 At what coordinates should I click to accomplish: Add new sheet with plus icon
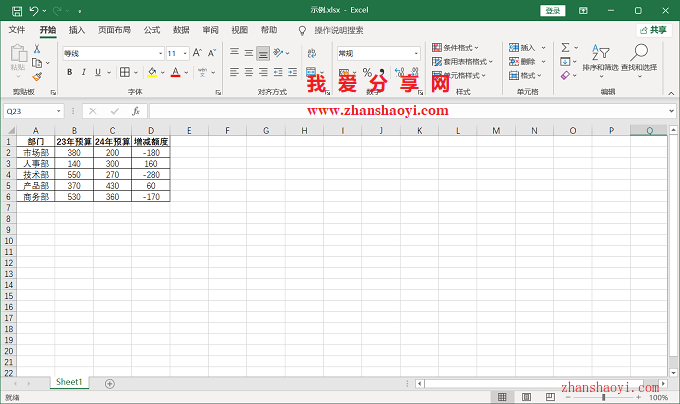pos(110,384)
